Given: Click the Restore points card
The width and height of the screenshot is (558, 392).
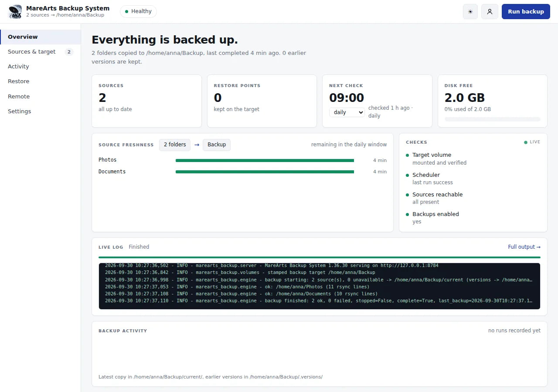Looking at the screenshot, I should coord(262,101).
